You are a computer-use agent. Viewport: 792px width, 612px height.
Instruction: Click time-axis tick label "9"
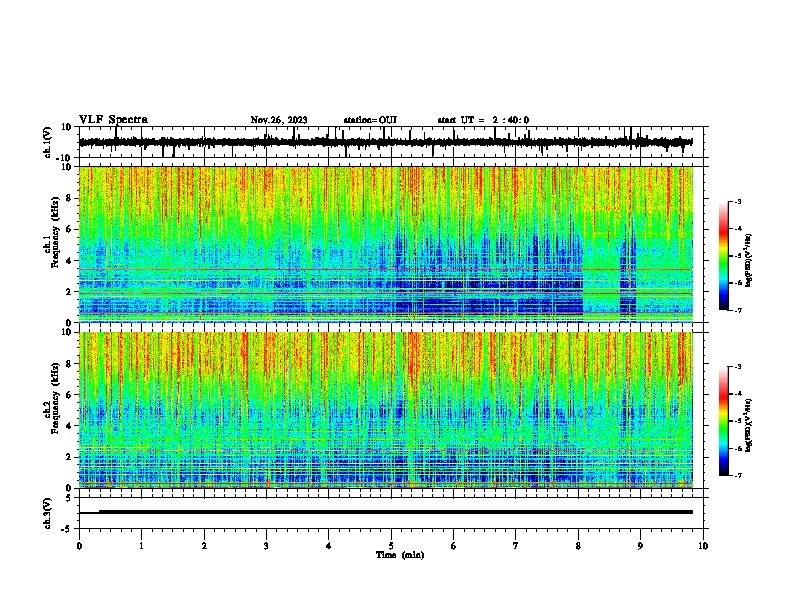click(640, 546)
